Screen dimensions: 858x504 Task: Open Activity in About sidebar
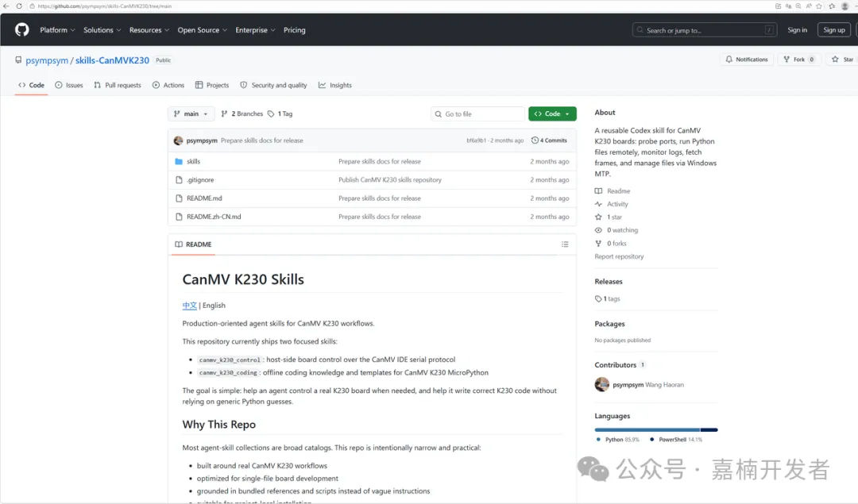point(611,204)
